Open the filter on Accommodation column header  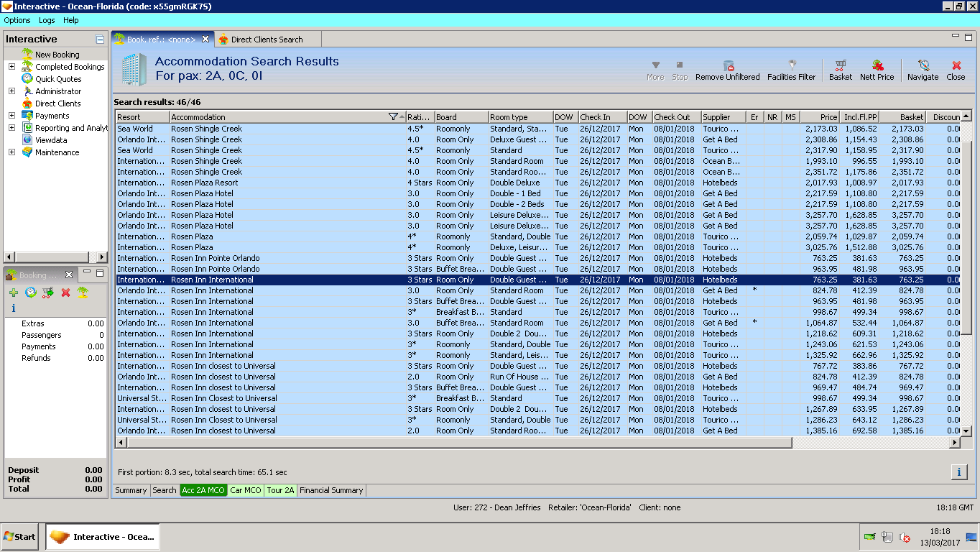point(393,117)
